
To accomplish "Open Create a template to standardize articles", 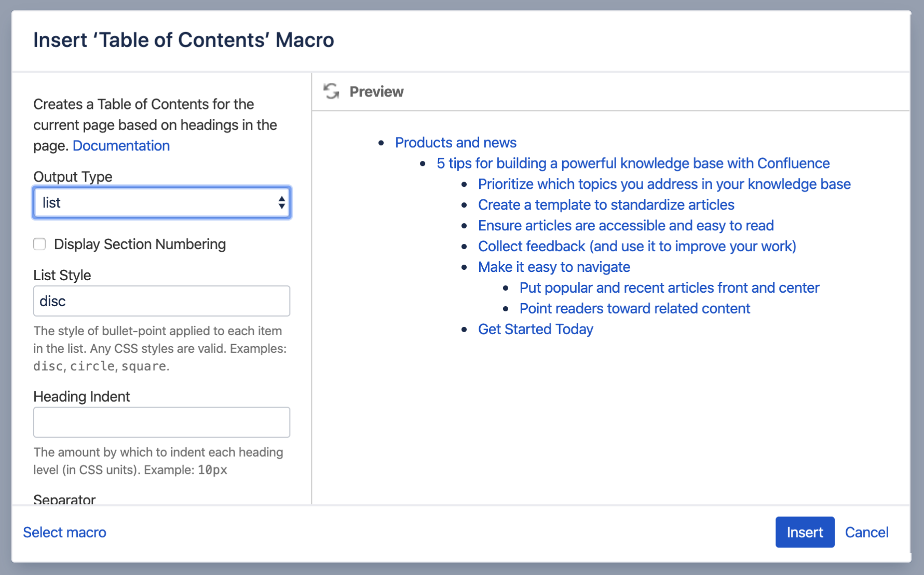I will (606, 205).
